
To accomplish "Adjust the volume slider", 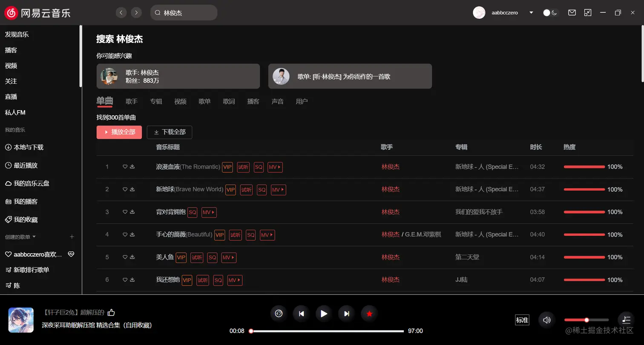I will click(x=586, y=320).
